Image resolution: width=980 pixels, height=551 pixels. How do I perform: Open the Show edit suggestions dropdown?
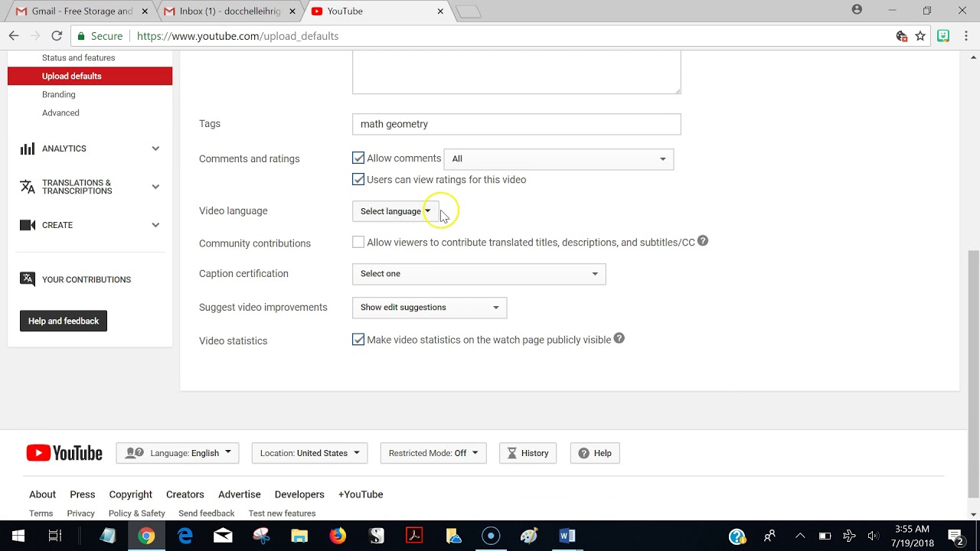[x=430, y=308]
